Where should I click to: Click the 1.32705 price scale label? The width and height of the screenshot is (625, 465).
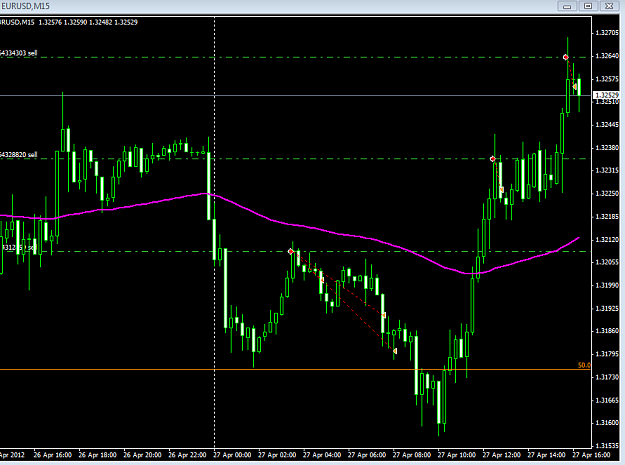pos(607,33)
